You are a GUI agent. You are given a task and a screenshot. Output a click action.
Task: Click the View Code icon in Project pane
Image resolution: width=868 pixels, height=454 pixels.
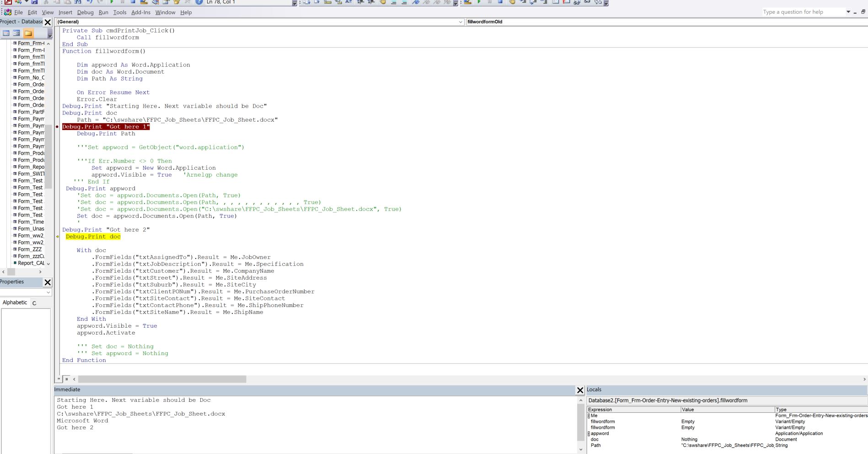6,33
